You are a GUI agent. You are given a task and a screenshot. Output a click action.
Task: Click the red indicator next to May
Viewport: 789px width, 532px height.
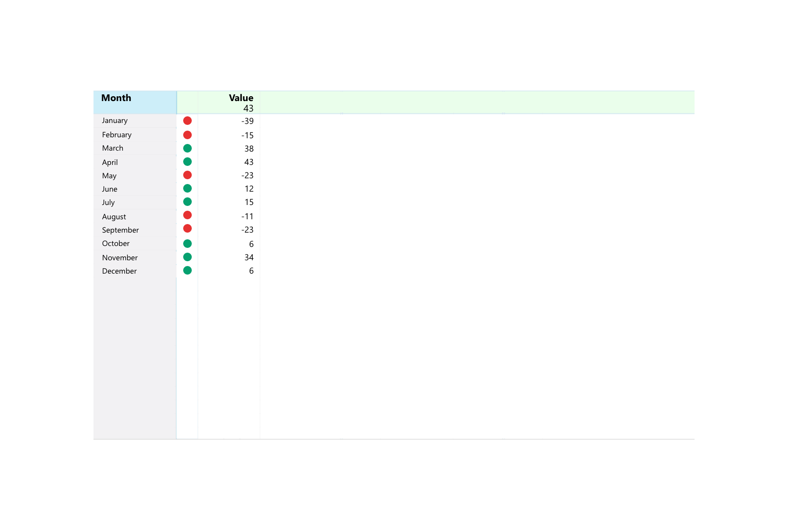pos(187,175)
